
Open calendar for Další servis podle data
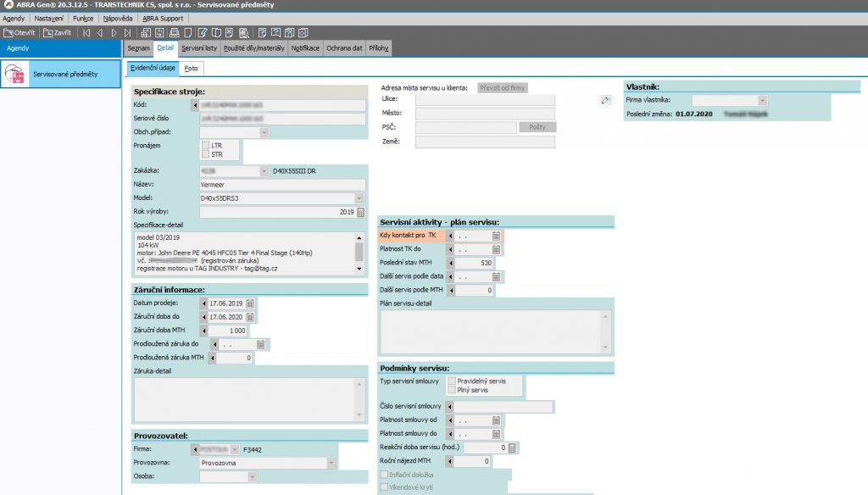click(496, 276)
